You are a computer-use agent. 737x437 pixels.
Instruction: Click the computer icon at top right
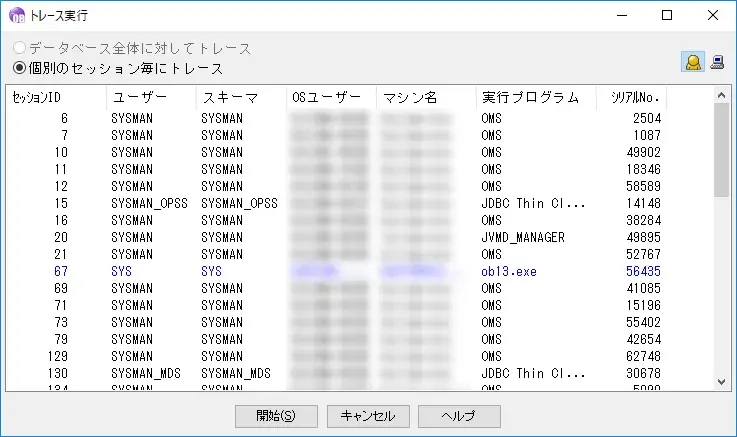click(x=717, y=62)
